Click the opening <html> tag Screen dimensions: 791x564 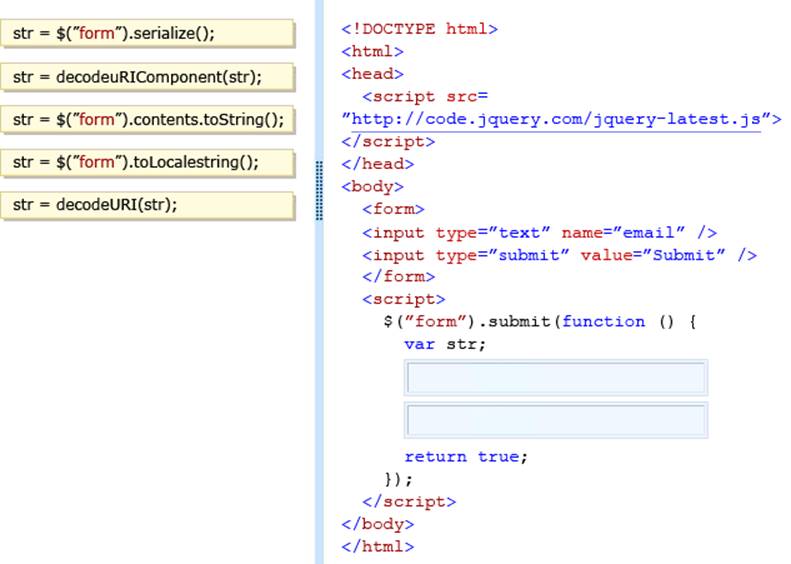[x=372, y=51]
